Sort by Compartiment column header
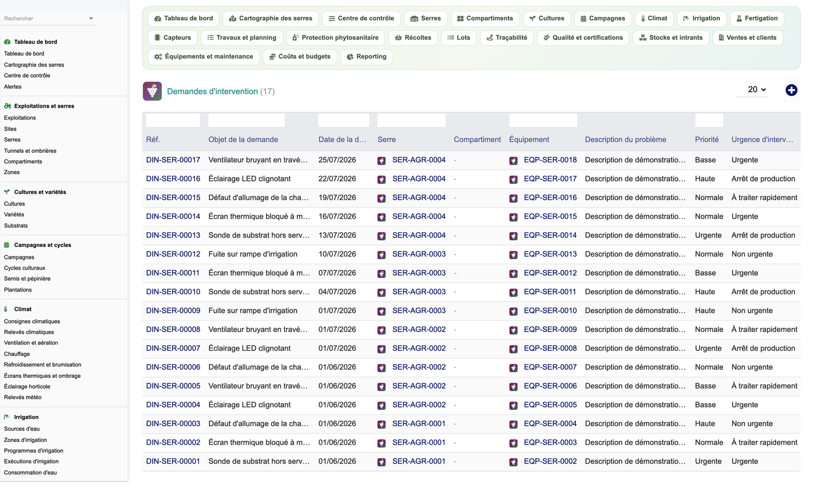This screenshot has width=815, height=504. (477, 140)
